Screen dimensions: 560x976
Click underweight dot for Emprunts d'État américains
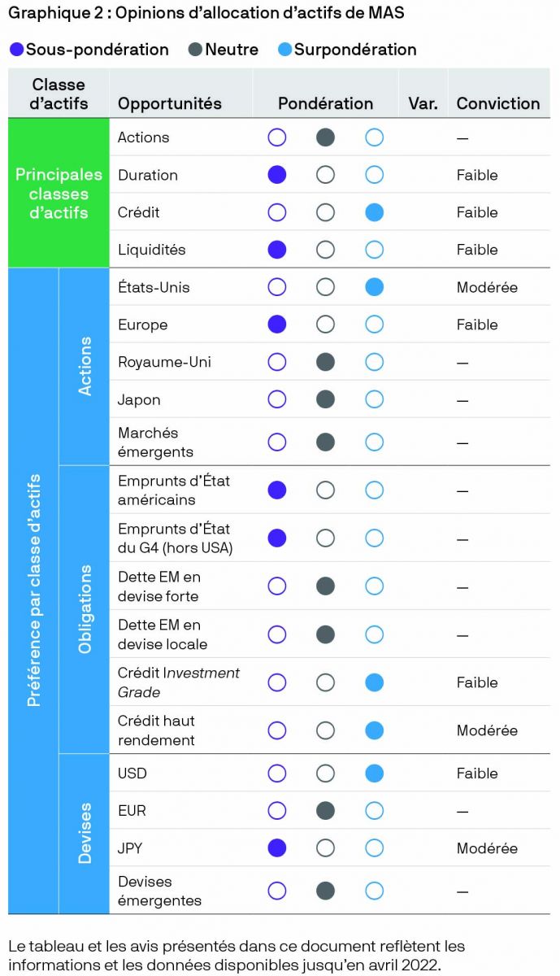[277, 490]
